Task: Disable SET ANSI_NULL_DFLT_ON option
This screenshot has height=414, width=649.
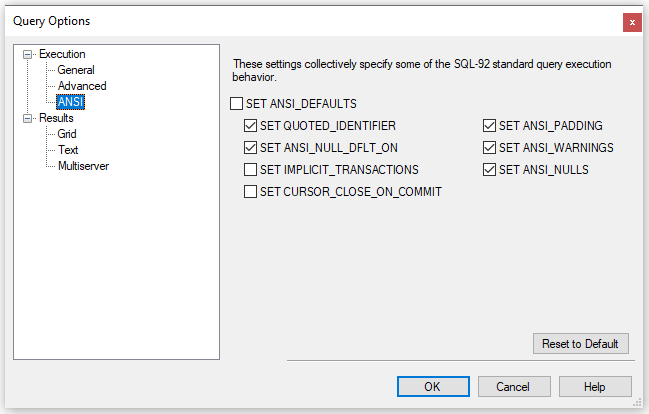Action: pos(251,148)
